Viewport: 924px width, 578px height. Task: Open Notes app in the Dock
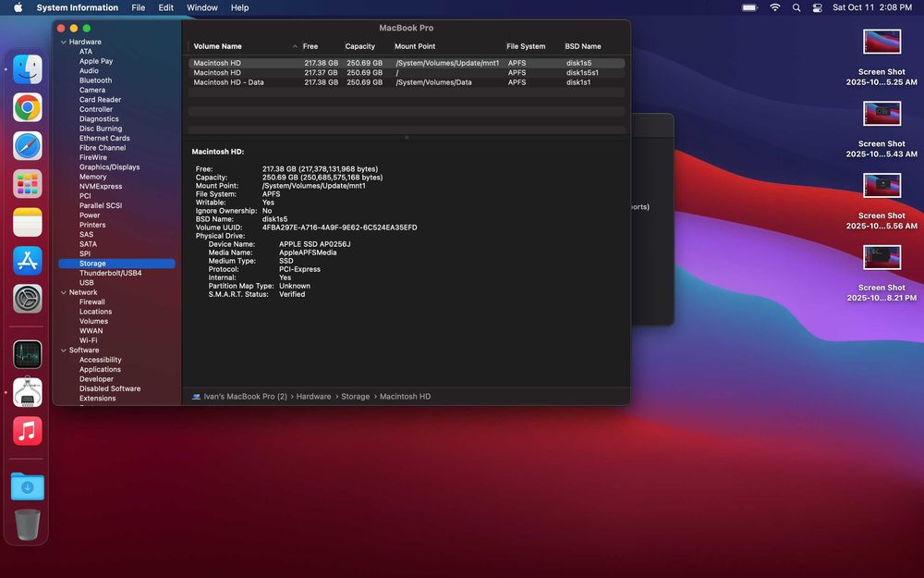(x=28, y=222)
